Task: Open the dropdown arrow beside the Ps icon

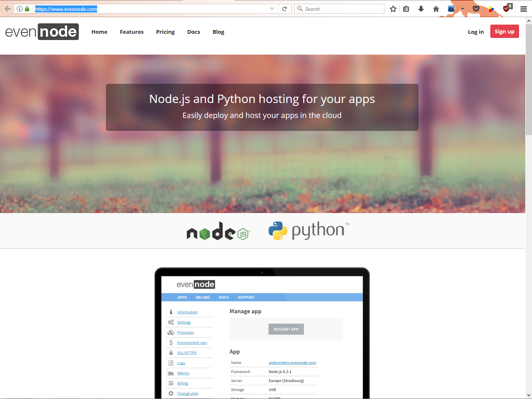Action: tap(462, 9)
